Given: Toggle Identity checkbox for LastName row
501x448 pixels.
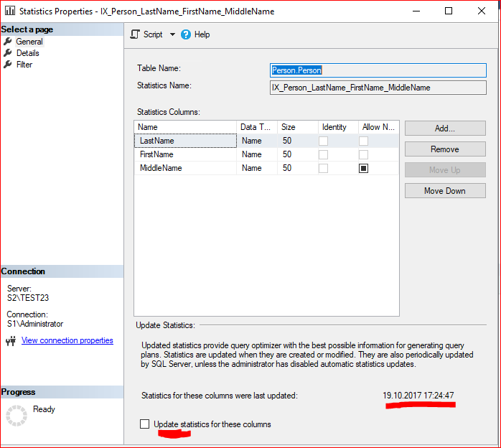Looking at the screenshot, I should pyautogui.click(x=323, y=141).
